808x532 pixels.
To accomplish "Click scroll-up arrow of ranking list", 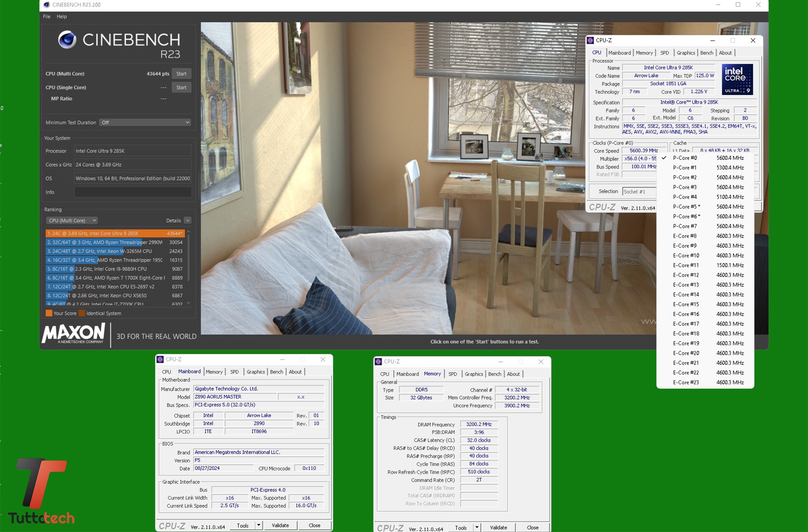I will pyautogui.click(x=188, y=231).
